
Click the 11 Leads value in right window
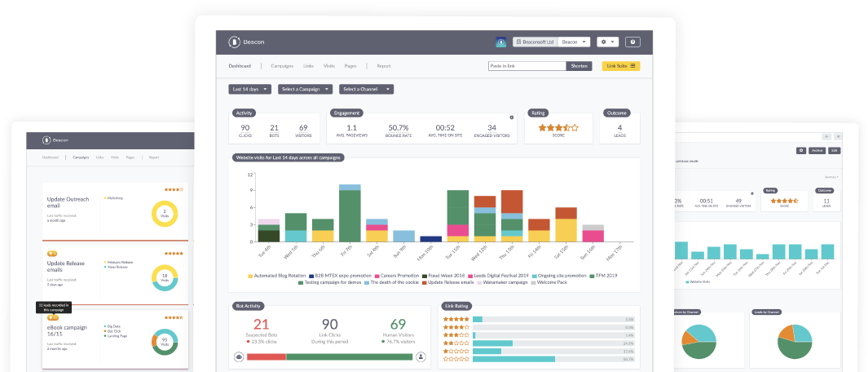[x=826, y=201]
